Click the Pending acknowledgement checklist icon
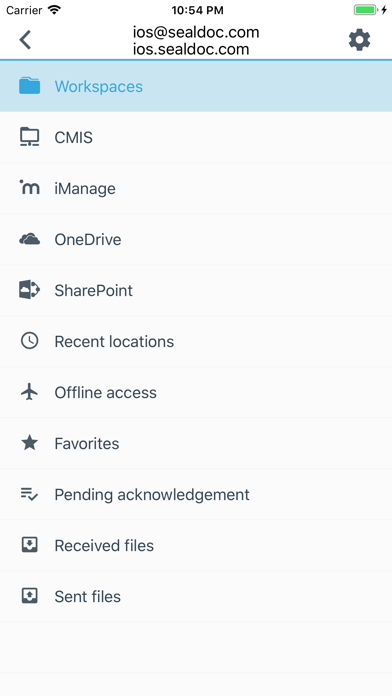Screen dimensions: 392x696 (x=29, y=494)
